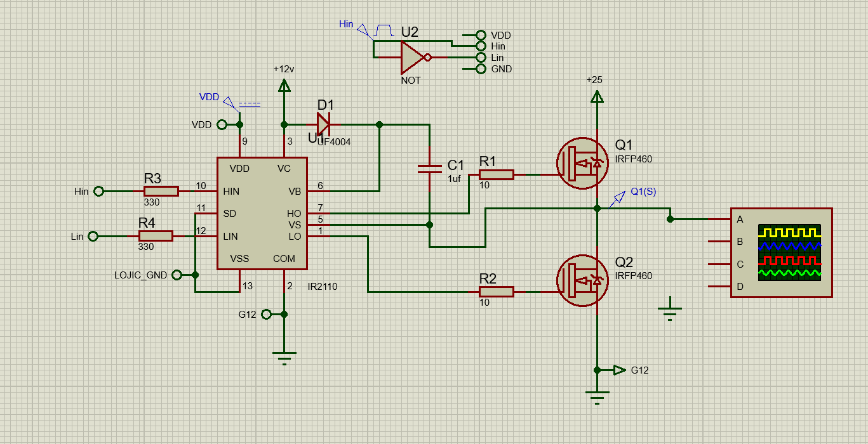Select the Q1 IRFP460 MOSFET symbol
868x444 pixels.
580,163
